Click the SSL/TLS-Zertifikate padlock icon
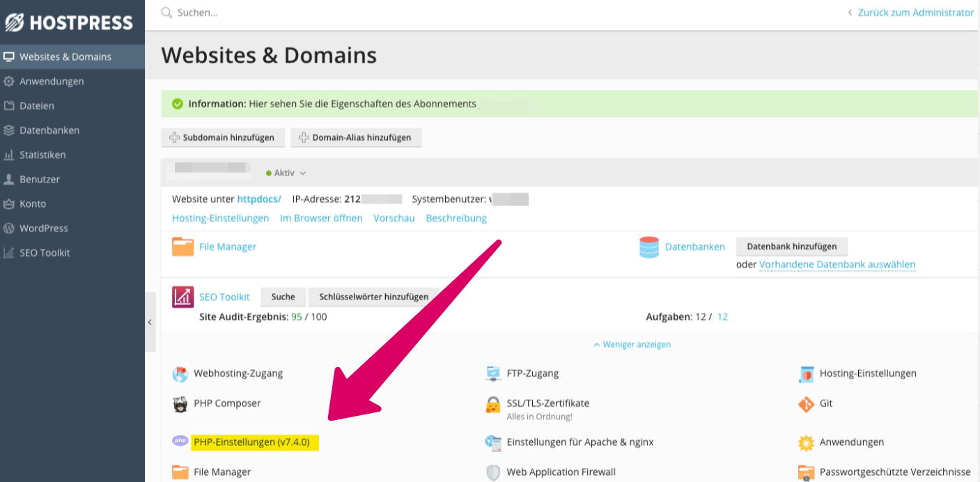The width and height of the screenshot is (980, 482). tap(493, 405)
